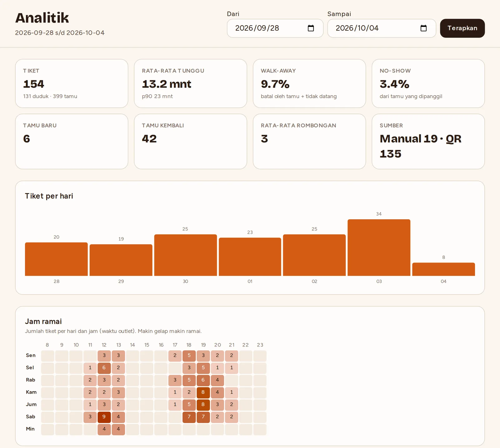This screenshot has width=500, height=448.
Task: Click the "Tiket per hari" chart heading
Action: click(49, 196)
